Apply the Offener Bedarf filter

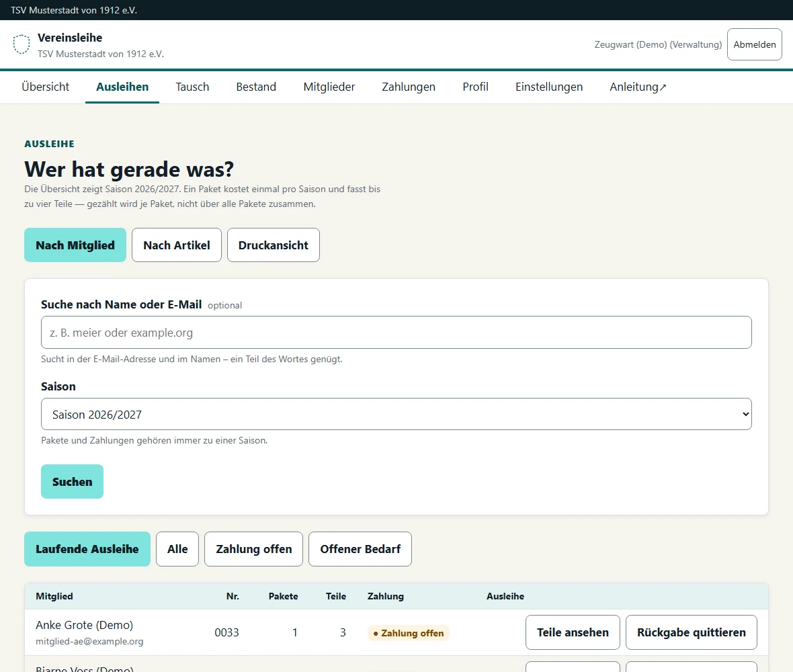(360, 549)
